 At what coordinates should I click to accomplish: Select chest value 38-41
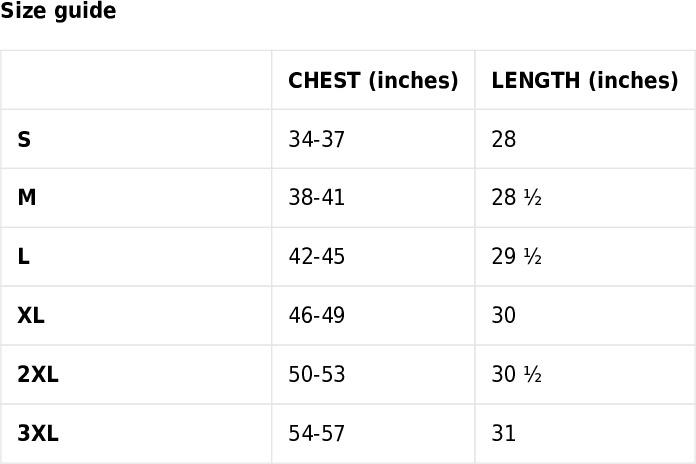(x=316, y=198)
